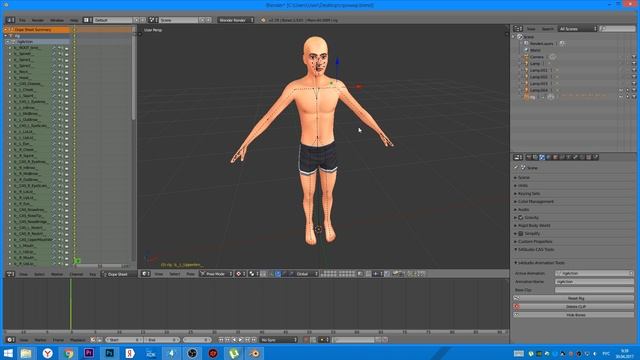Image resolution: width=640 pixels, height=360 pixels.
Task: Expand the Units panel
Action: 522,185
